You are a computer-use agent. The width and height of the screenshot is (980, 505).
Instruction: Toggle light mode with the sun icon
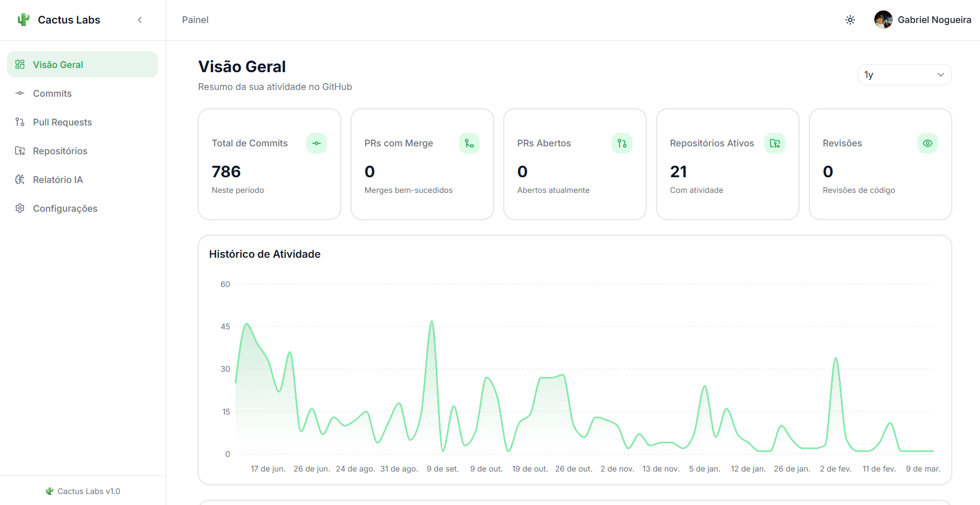click(850, 19)
